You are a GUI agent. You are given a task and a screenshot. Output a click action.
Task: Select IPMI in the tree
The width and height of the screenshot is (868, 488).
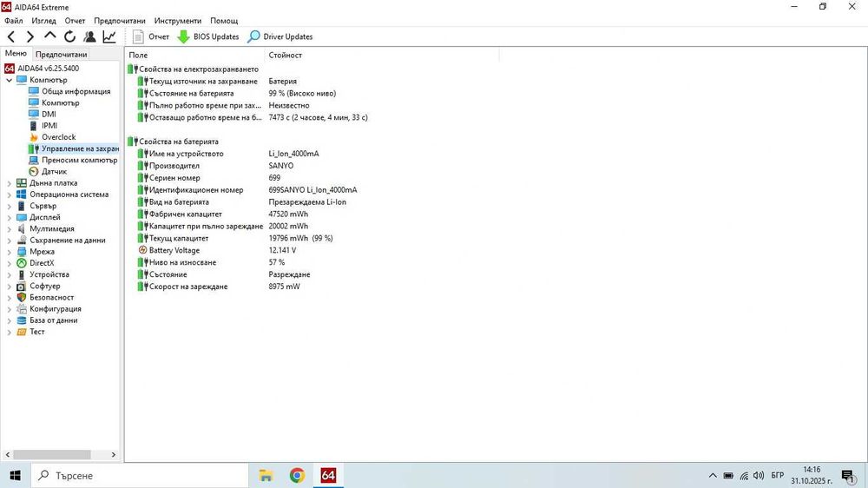point(49,126)
